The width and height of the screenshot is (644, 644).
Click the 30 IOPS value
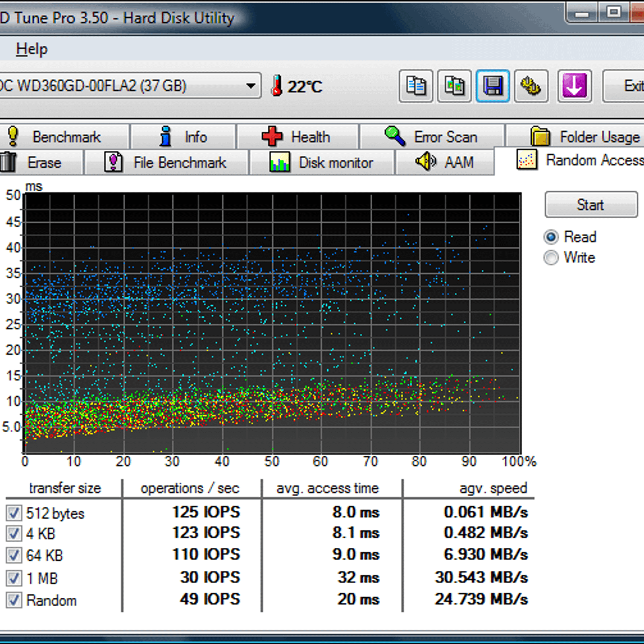[210, 578]
